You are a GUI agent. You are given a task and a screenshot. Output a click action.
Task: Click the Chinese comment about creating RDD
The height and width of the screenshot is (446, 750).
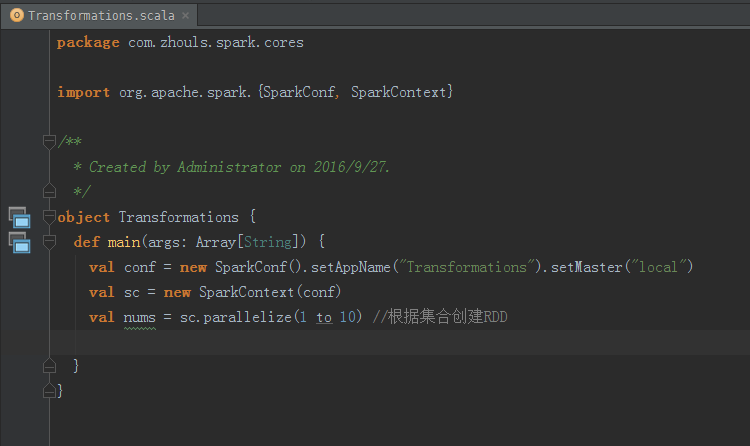[440, 317]
